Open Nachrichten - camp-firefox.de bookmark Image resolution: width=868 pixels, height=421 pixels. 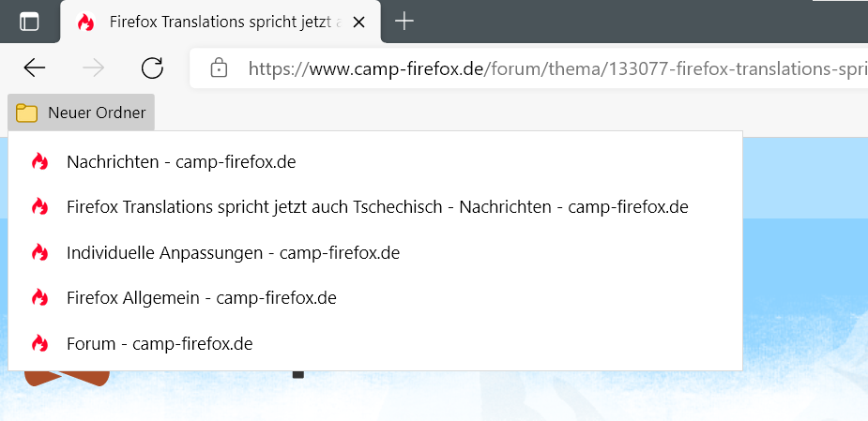181,161
